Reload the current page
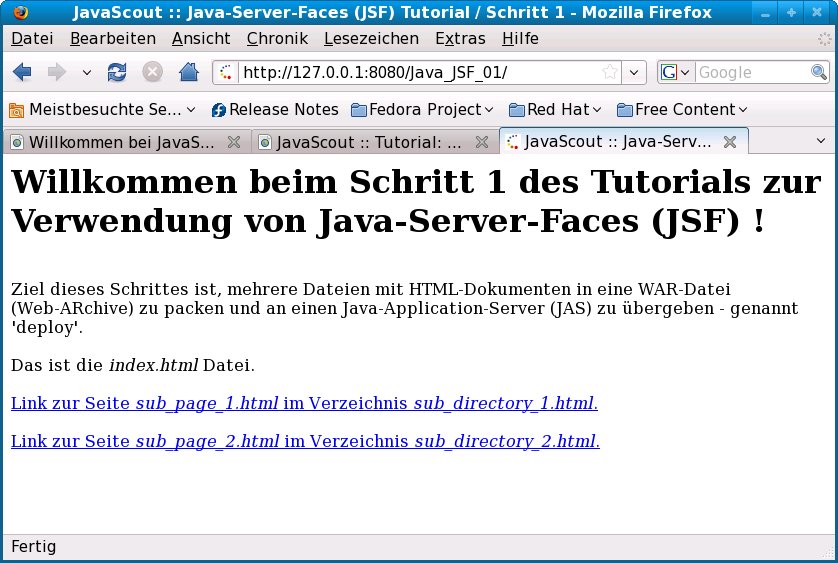The height and width of the screenshot is (563, 838). (117, 72)
